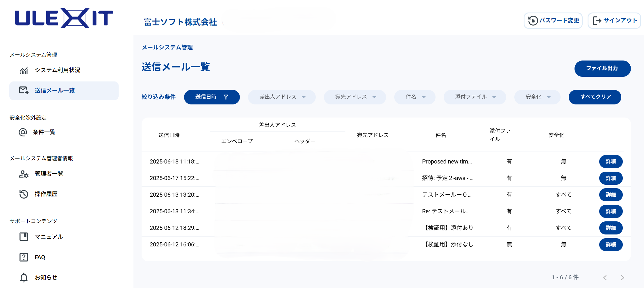Viewport: 644px width, 288px height.
Task: Go to next page arrow
Action: [x=622, y=278]
